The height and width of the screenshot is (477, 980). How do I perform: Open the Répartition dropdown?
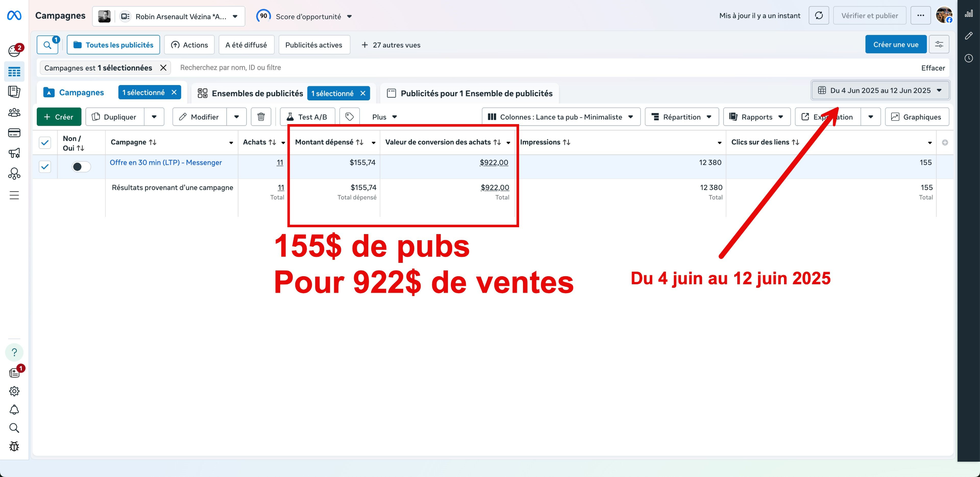681,117
